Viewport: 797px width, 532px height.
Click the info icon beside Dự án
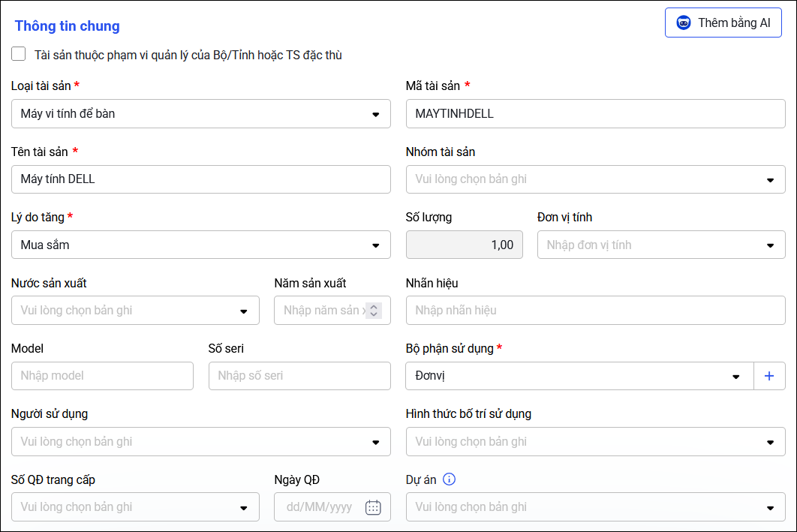450,479
